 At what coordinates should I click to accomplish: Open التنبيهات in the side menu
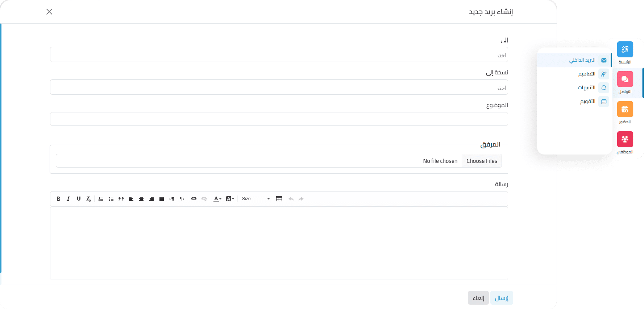pos(586,88)
